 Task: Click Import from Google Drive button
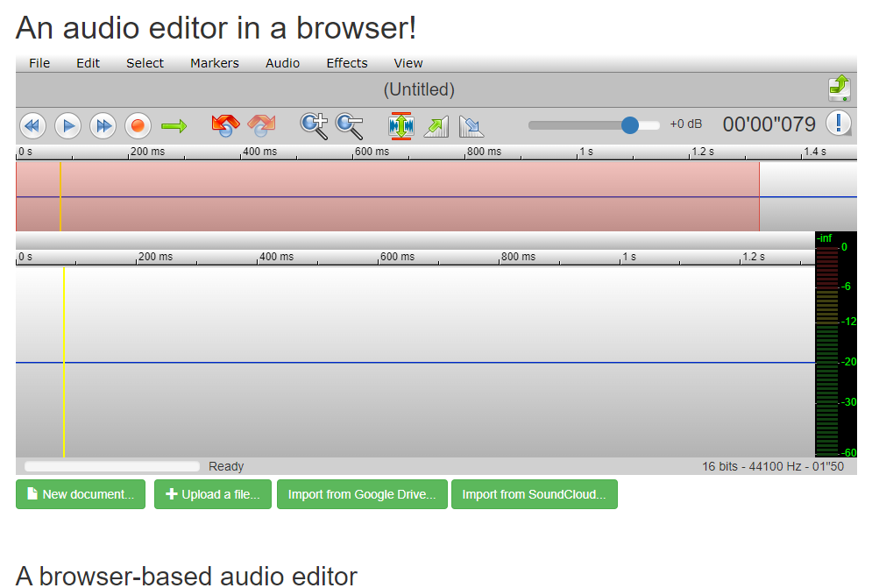362,494
